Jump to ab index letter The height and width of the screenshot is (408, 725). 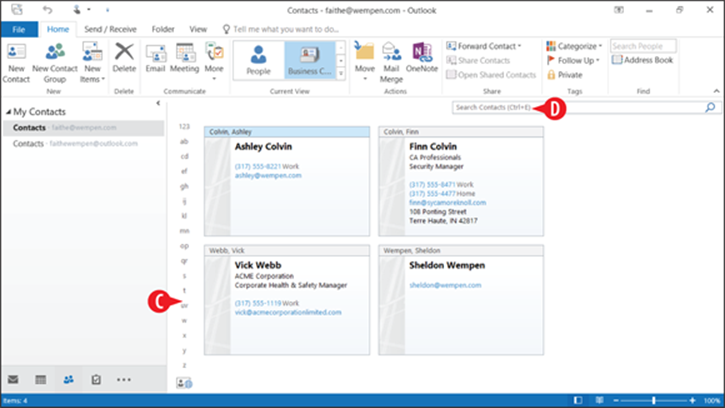(184, 142)
